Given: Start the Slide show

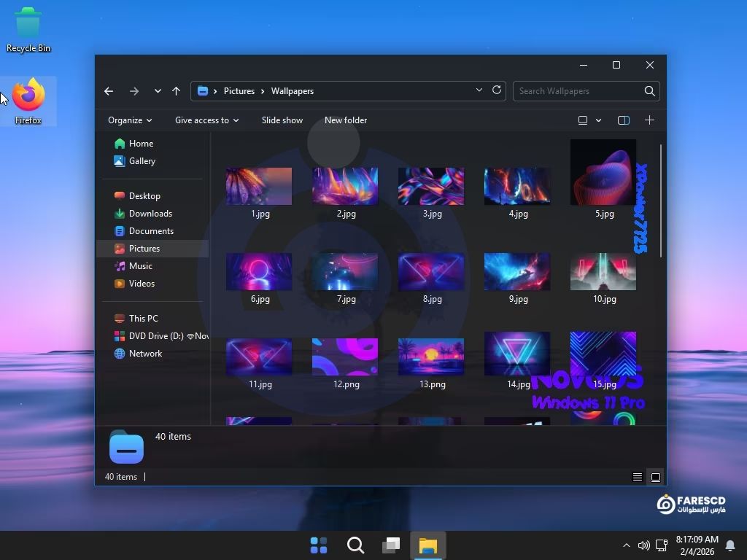Looking at the screenshot, I should [282, 120].
